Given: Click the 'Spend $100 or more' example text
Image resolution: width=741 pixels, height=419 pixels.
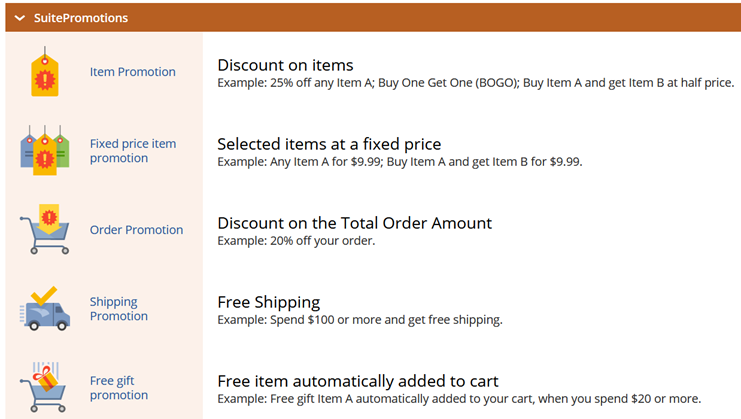Looking at the screenshot, I should click(x=359, y=320).
